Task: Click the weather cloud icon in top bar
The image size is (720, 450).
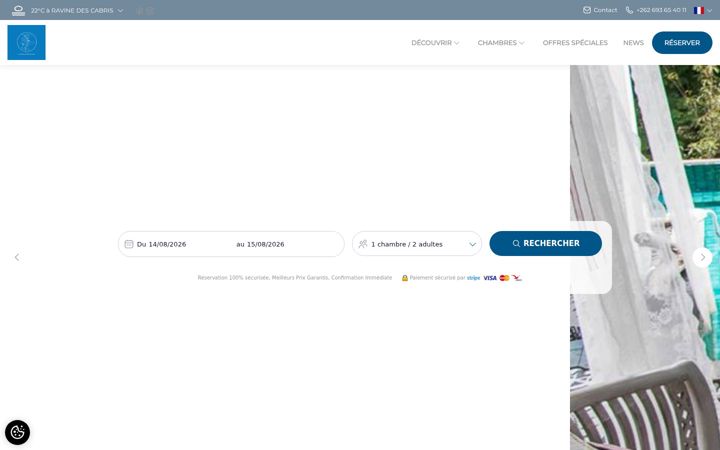Action: (18, 10)
